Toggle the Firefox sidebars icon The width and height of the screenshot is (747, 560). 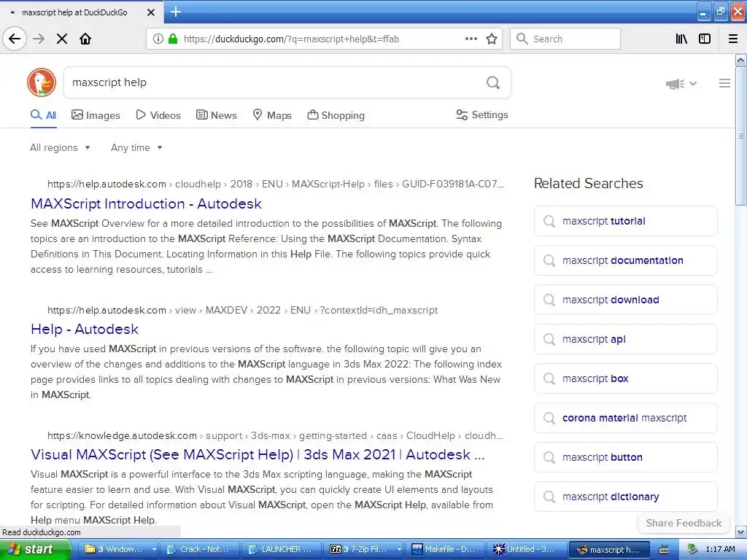coord(705,39)
